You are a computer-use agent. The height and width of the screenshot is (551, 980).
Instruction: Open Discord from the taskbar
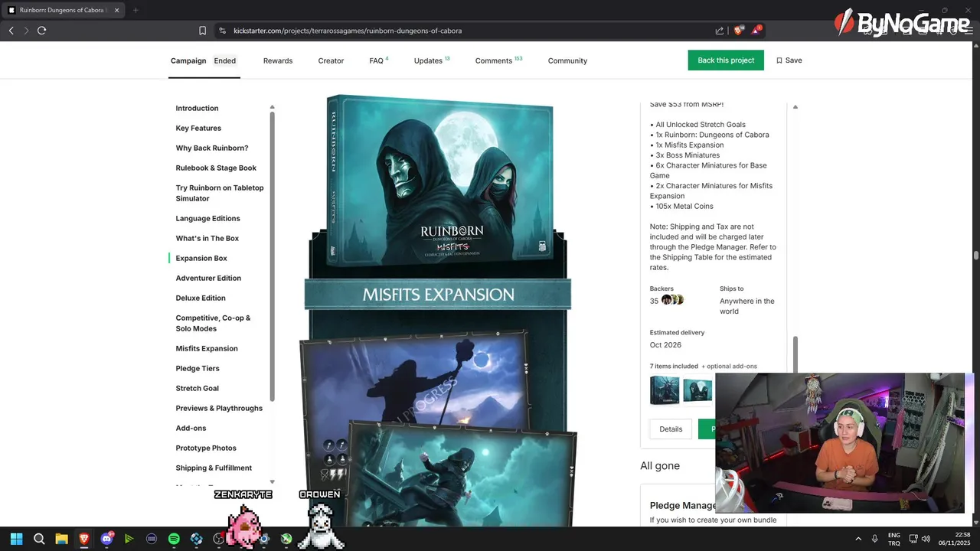tap(106, 539)
